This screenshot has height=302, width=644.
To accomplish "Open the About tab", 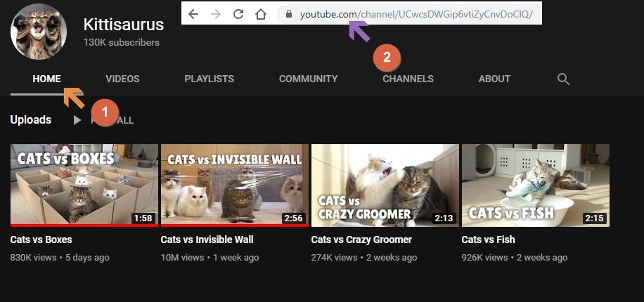I will (x=494, y=79).
